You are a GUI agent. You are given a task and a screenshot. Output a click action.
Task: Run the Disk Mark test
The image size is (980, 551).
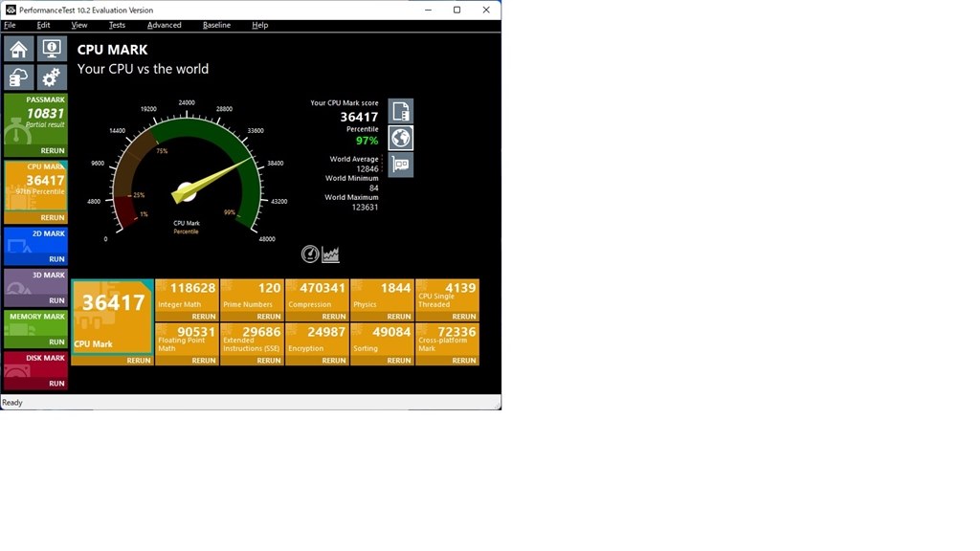coord(56,384)
